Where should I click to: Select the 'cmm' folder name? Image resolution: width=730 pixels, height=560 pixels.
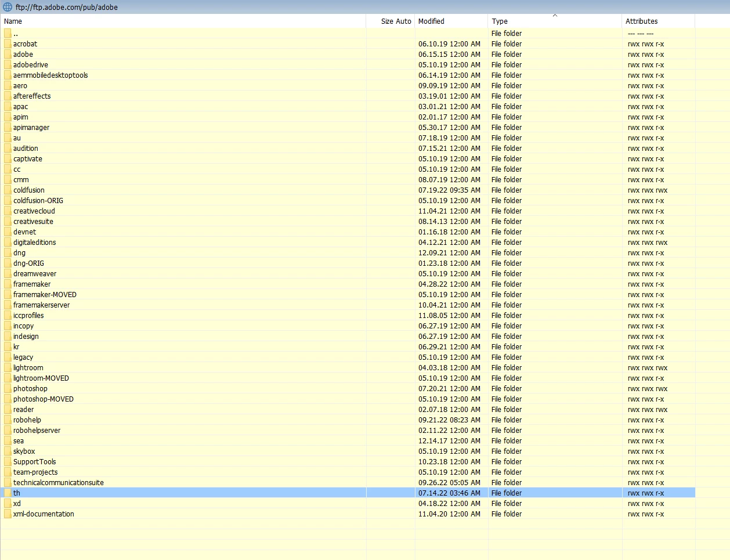[x=21, y=179]
